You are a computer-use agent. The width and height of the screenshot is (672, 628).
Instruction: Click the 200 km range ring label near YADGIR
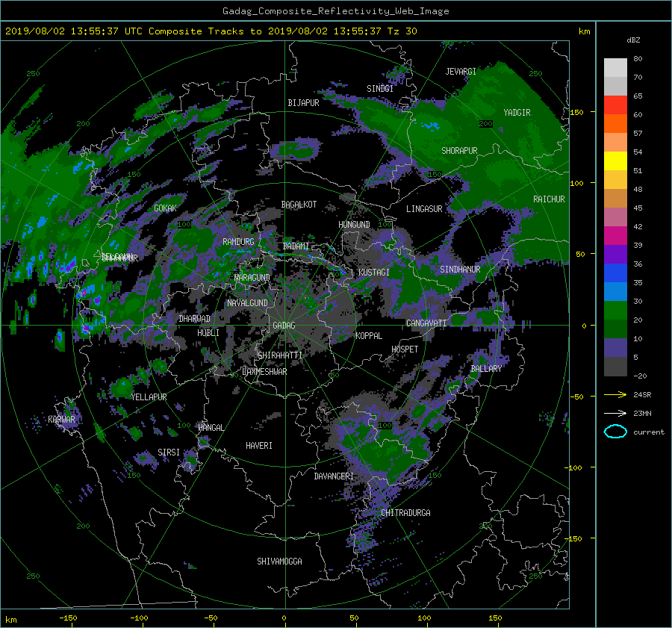486,124
